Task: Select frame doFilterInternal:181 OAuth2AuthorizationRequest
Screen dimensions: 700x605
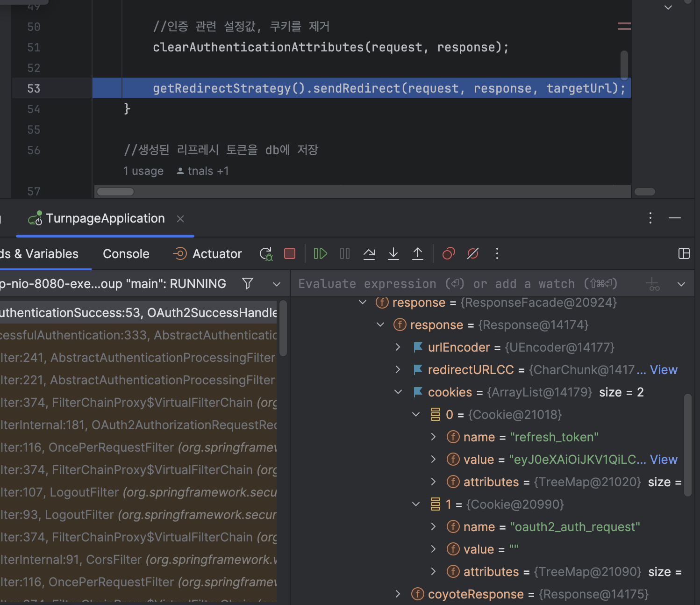Action: coord(138,425)
